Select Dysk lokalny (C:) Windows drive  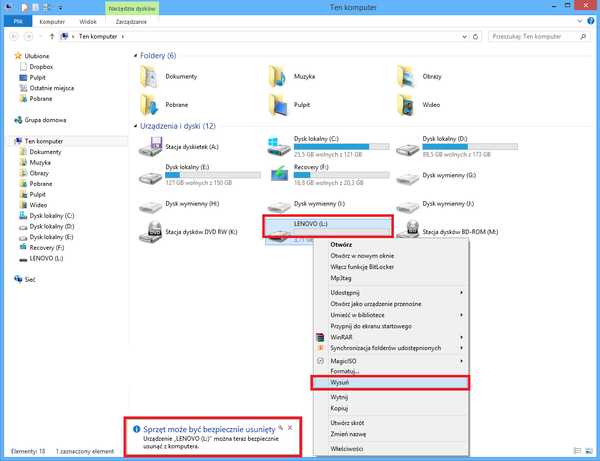coord(328,147)
